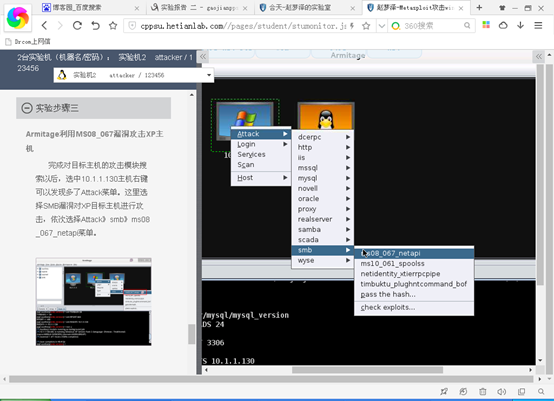Image resolution: width=554 pixels, height=401 pixels.
Task: Click the favorite star inside address bar
Action: 366,25
